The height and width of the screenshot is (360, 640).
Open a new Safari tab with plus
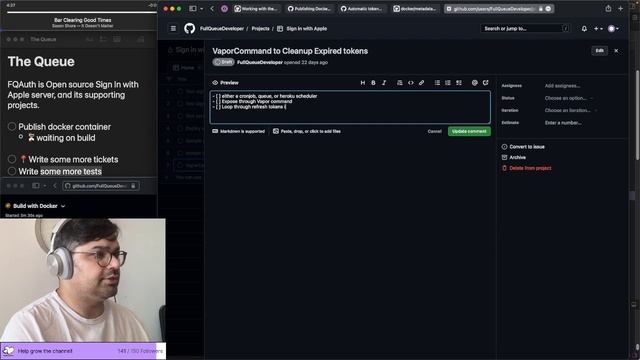click(x=620, y=8)
